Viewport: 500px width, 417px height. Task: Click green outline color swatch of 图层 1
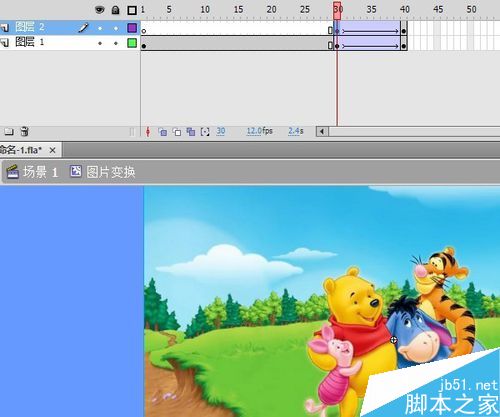(132, 43)
